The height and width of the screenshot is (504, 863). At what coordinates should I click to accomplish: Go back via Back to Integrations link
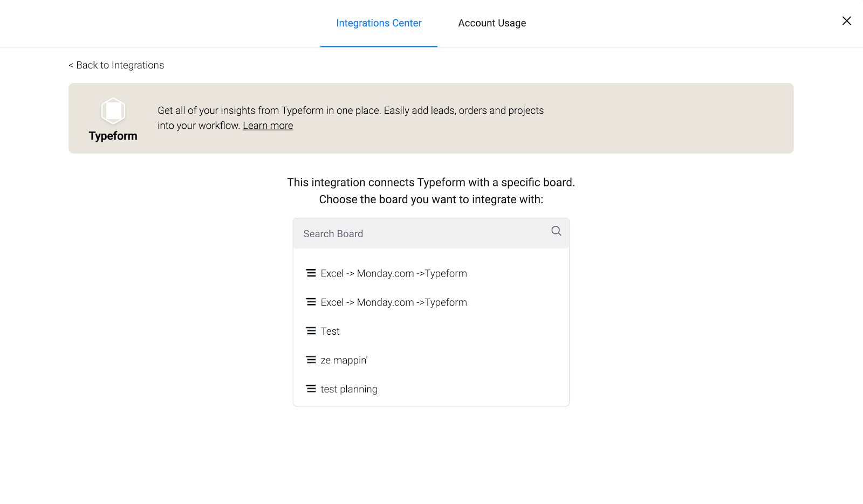pos(116,65)
